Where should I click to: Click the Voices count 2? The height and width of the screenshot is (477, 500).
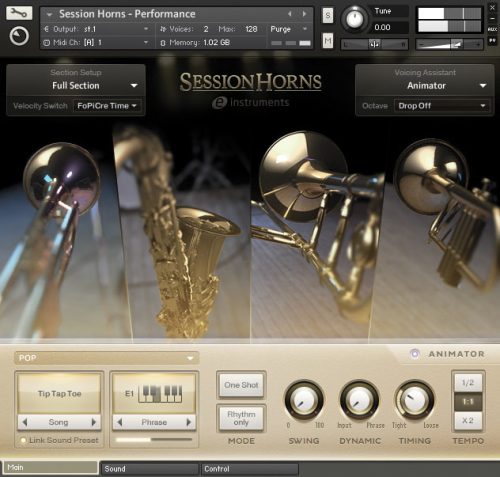point(206,29)
